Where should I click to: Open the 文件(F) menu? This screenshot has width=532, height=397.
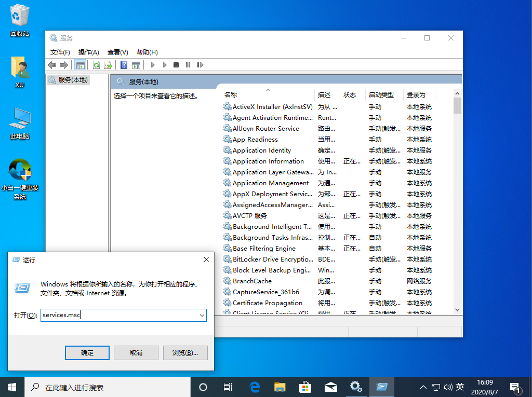60,52
